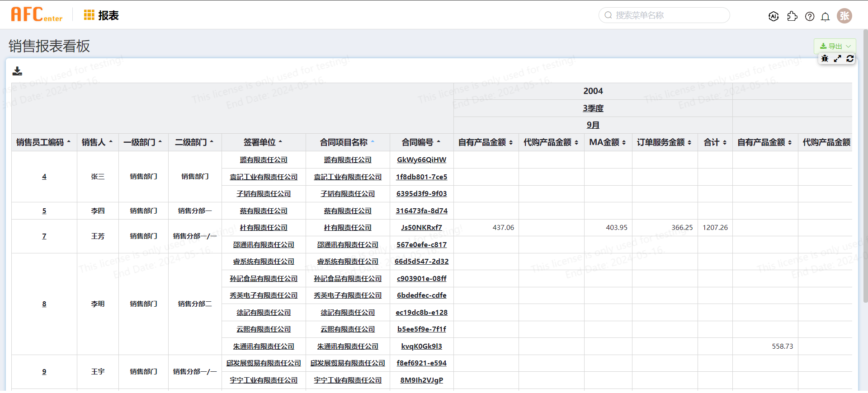
Task: Open the AI assistant icon
Action: [774, 16]
